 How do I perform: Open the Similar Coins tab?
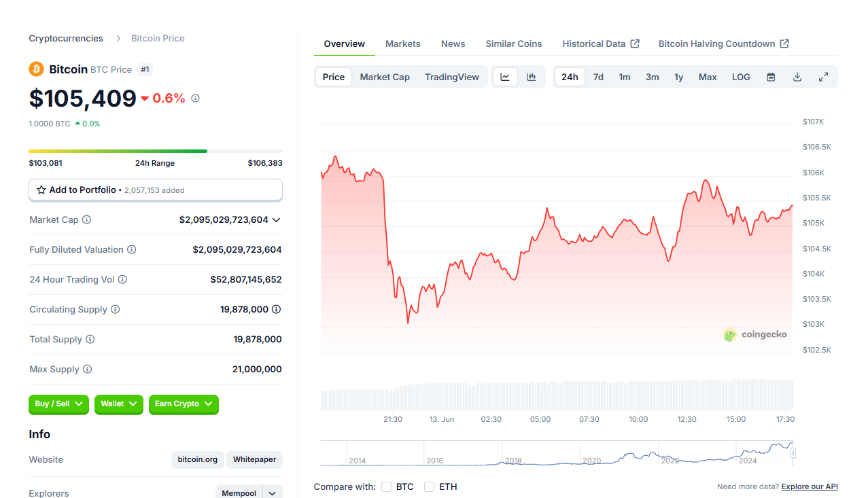click(514, 43)
